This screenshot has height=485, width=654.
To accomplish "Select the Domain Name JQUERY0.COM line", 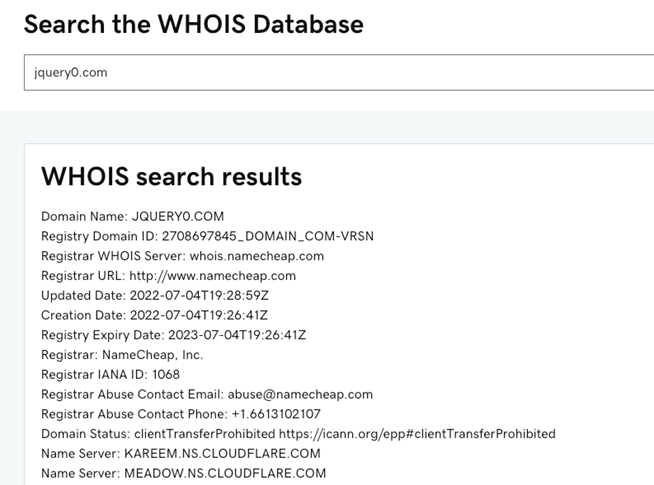I will 133,216.
